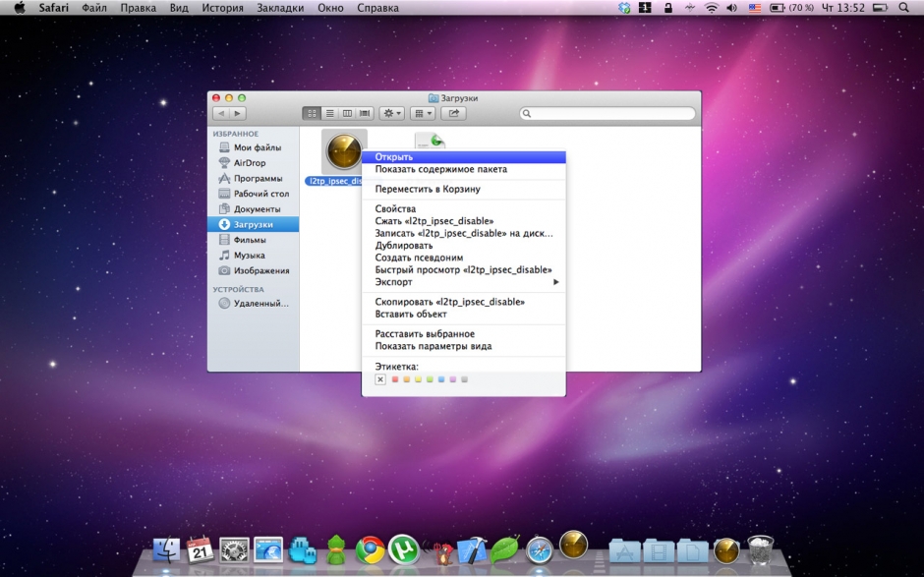Go forward in the Finder window

238,113
